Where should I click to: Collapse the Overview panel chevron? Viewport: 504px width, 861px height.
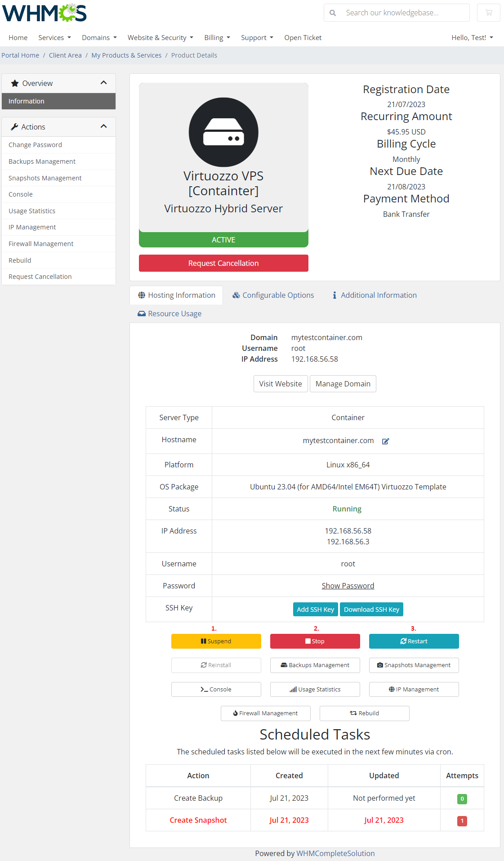click(104, 83)
